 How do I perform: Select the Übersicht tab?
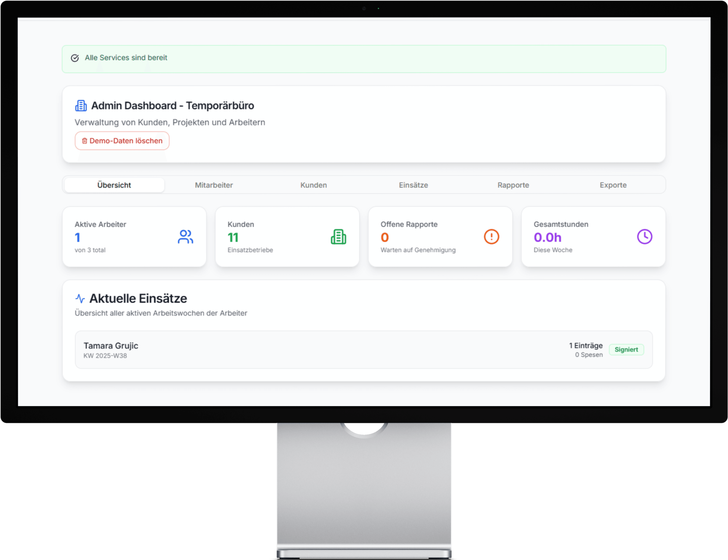point(114,185)
